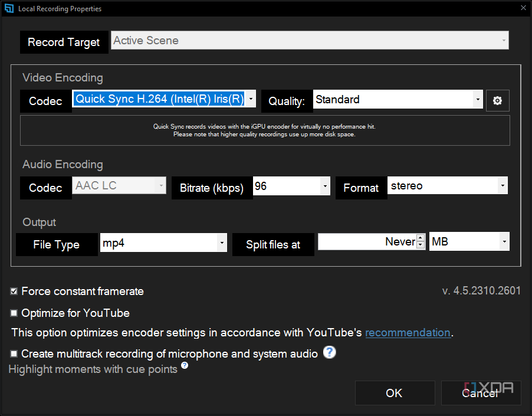Click the version number v. 4.5.2310.2601
The width and height of the screenshot is (532, 416).
(481, 290)
